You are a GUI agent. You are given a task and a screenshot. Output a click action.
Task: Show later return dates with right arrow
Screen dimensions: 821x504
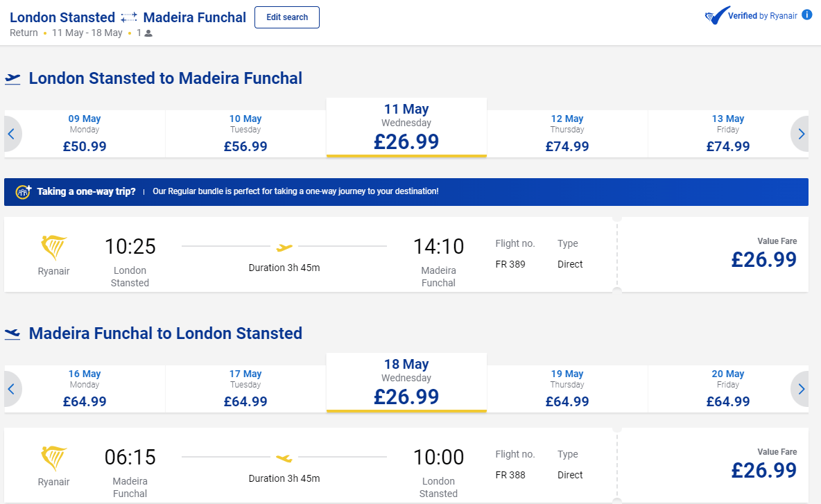tap(801, 389)
